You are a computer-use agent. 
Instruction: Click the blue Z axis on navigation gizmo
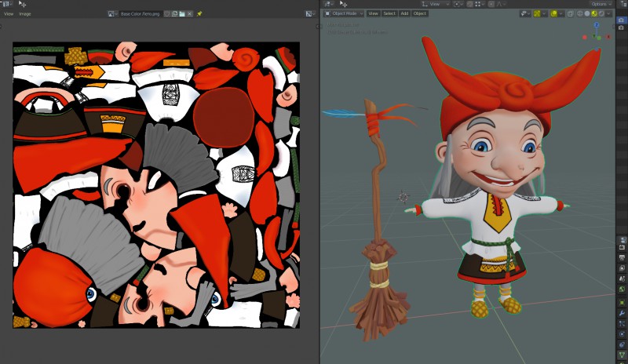tap(597, 25)
